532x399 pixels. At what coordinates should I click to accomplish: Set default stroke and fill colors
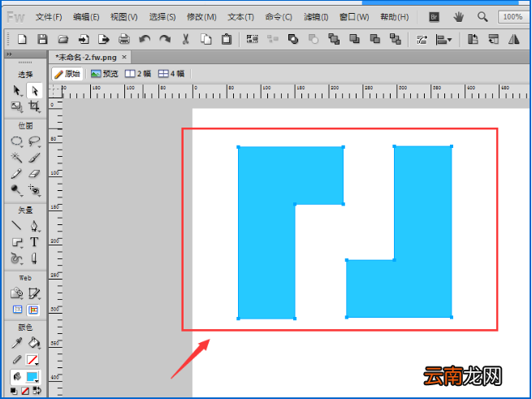(x=14, y=391)
